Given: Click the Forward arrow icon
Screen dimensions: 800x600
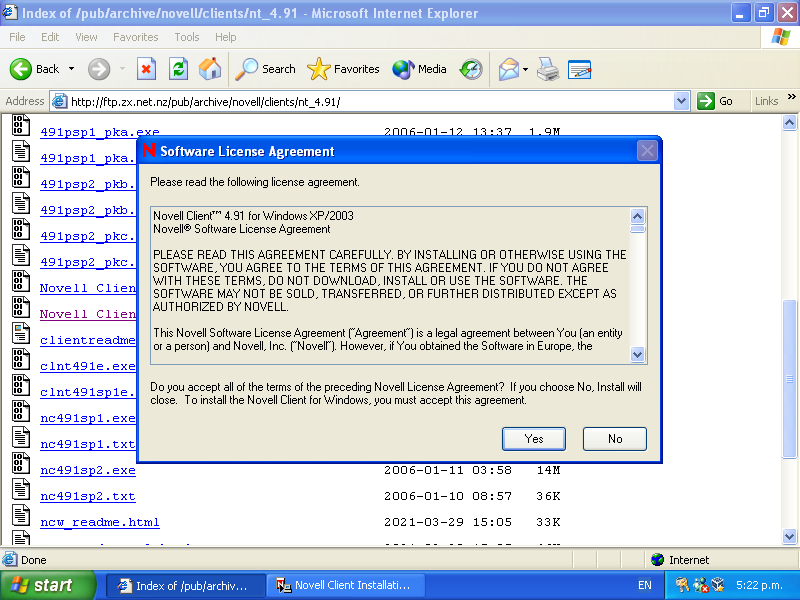Looking at the screenshot, I should pyautogui.click(x=98, y=69).
